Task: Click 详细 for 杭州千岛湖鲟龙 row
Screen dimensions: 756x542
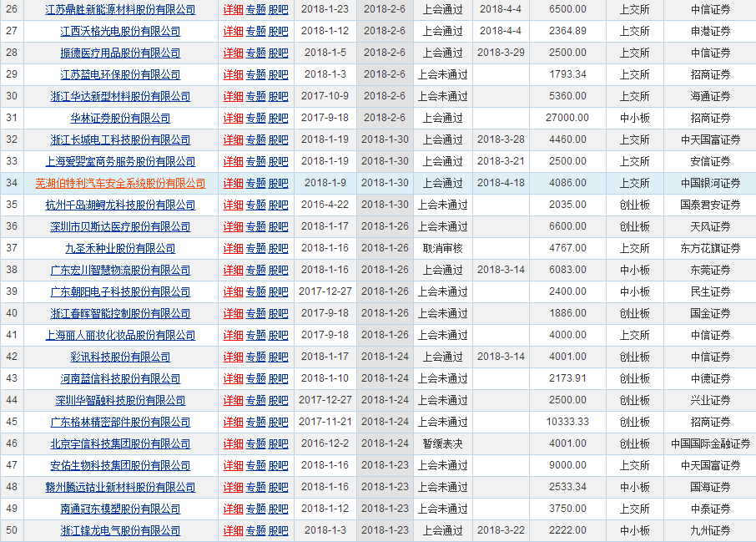Action: [x=234, y=205]
